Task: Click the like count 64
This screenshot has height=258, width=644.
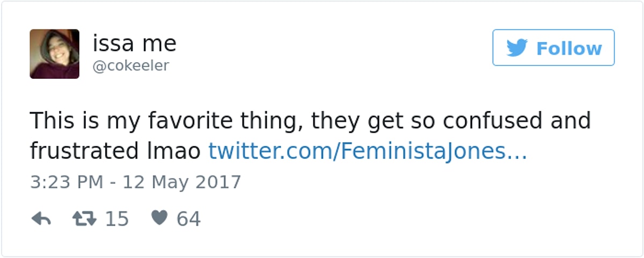Action: (188, 218)
